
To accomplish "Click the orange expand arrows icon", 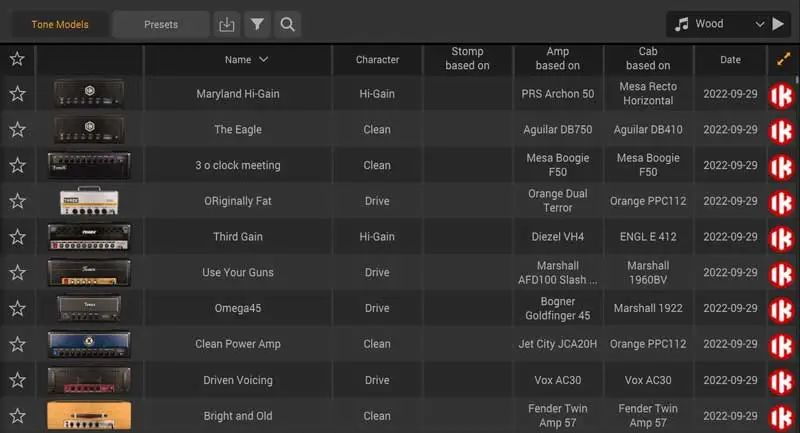I will (x=783, y=59).
